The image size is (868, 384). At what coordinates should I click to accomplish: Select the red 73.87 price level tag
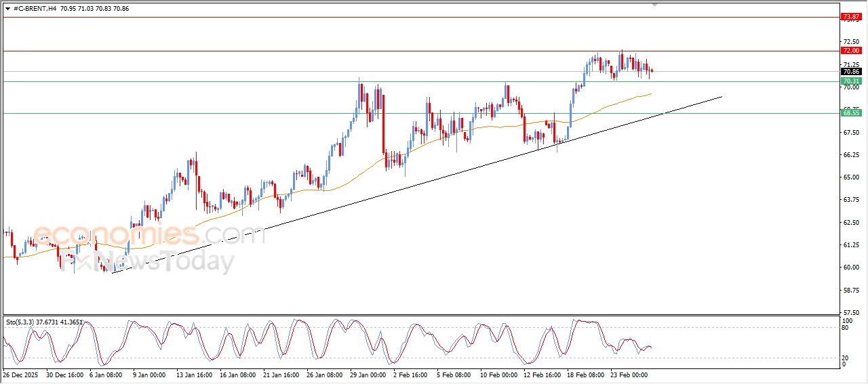(x=850, y=16)
